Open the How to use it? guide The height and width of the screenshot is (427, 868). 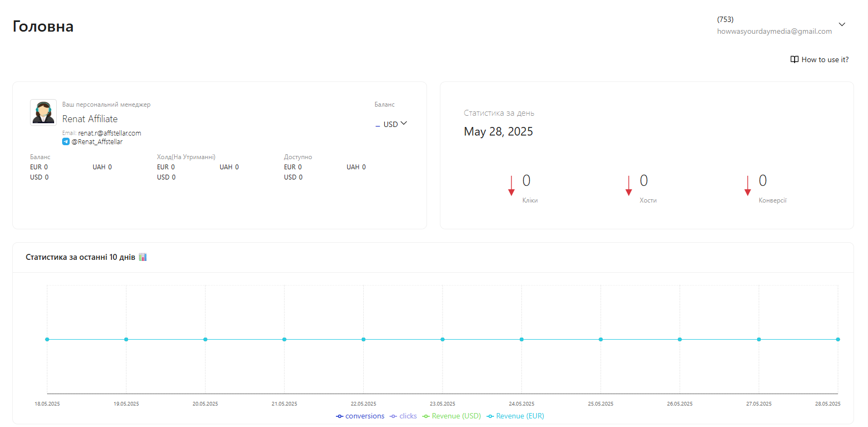pyautogui.click(x=825, y=59)
